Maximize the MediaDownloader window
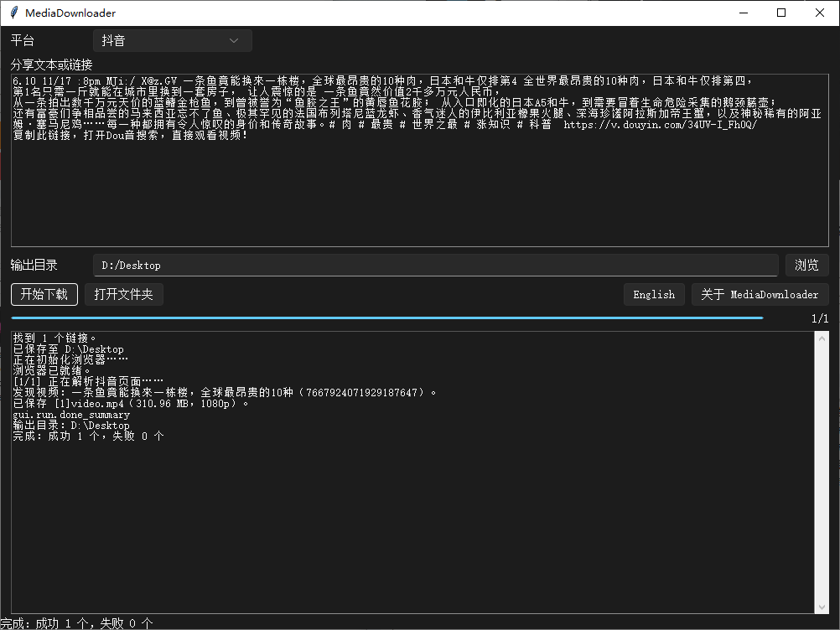840x630 pixels. 781,13
